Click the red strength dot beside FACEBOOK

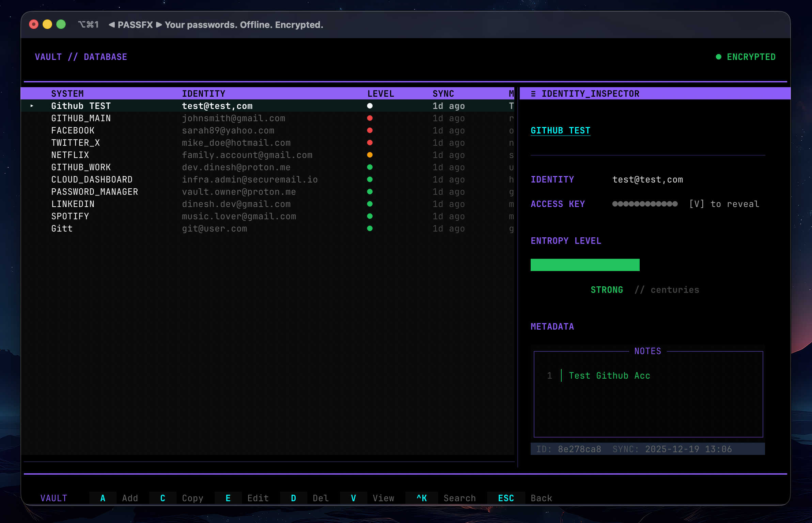click(370, 130)
